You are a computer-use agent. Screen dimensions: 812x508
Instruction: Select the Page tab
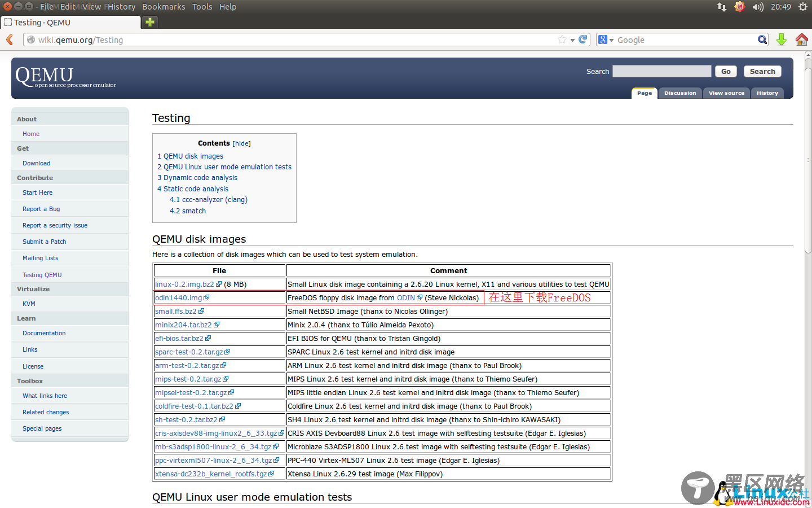point(645,93)
